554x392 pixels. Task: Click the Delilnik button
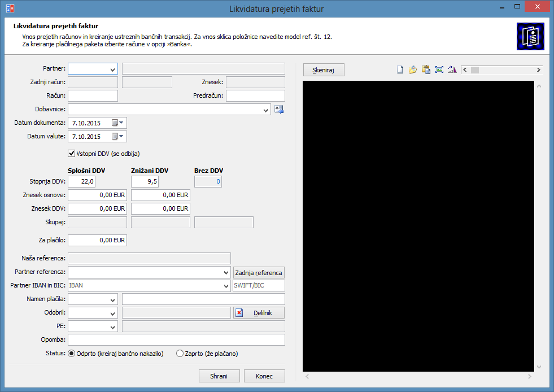[x=259, y=313]
